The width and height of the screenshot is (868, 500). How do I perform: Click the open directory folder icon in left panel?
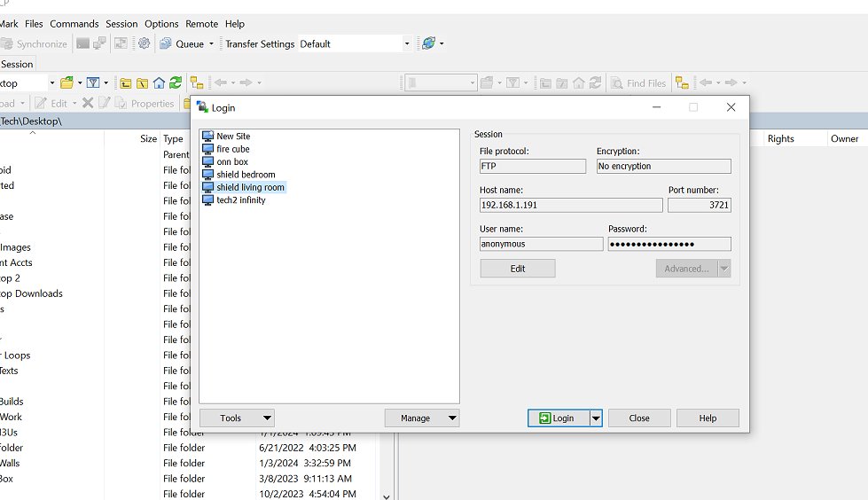(67, 83)
